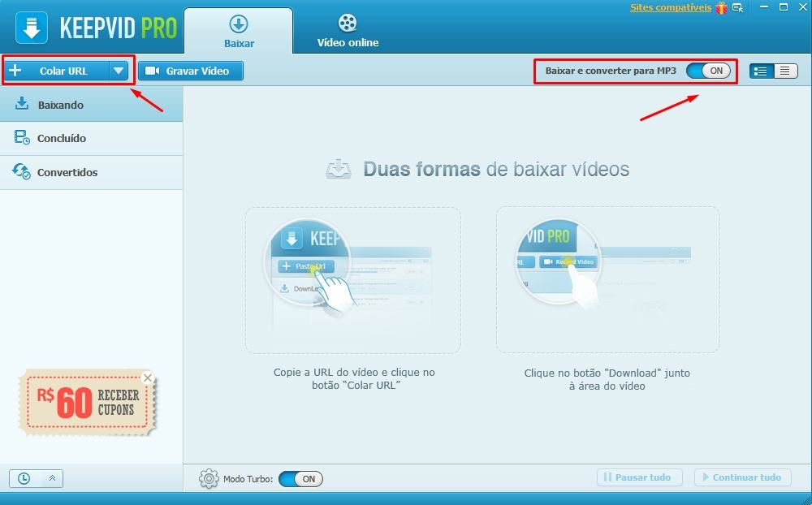Click the scheduler clock icon
The width and height of the screenshot is (812, 505).
[24, 478]
